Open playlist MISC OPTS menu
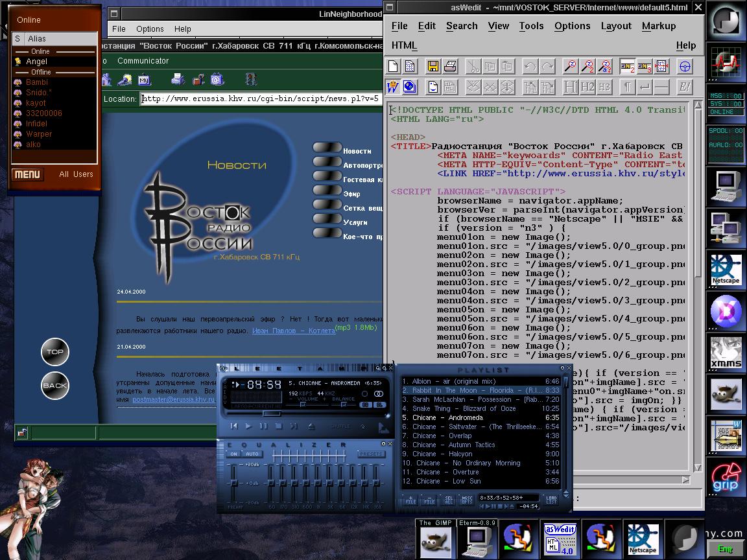747x560 pixels. point(467,499)
